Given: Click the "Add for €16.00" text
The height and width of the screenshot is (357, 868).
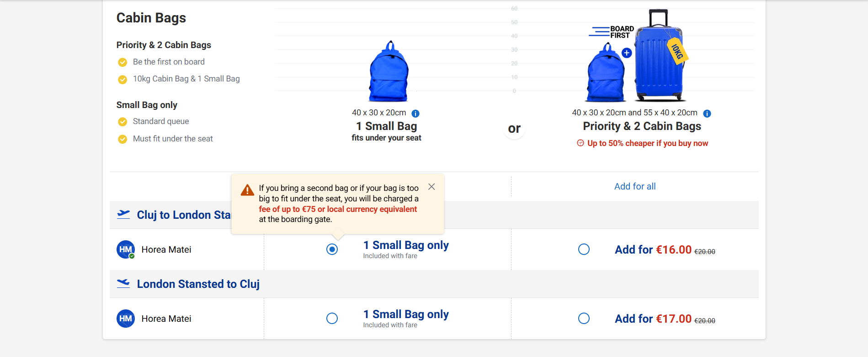Looking at the screenshot, I should tap(653, 249).
